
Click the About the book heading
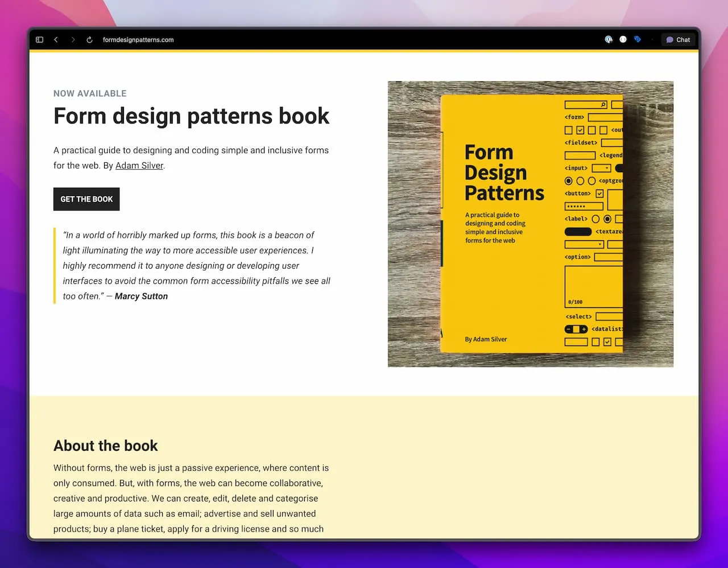[105, 446]
